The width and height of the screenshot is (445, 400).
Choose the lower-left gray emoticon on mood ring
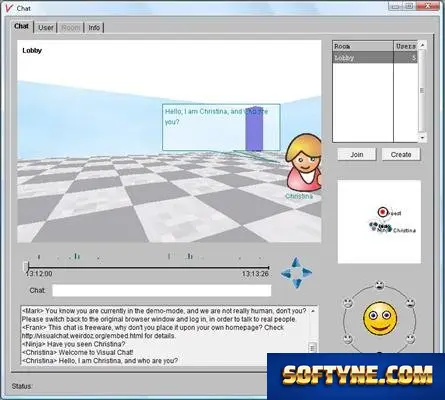348,339
